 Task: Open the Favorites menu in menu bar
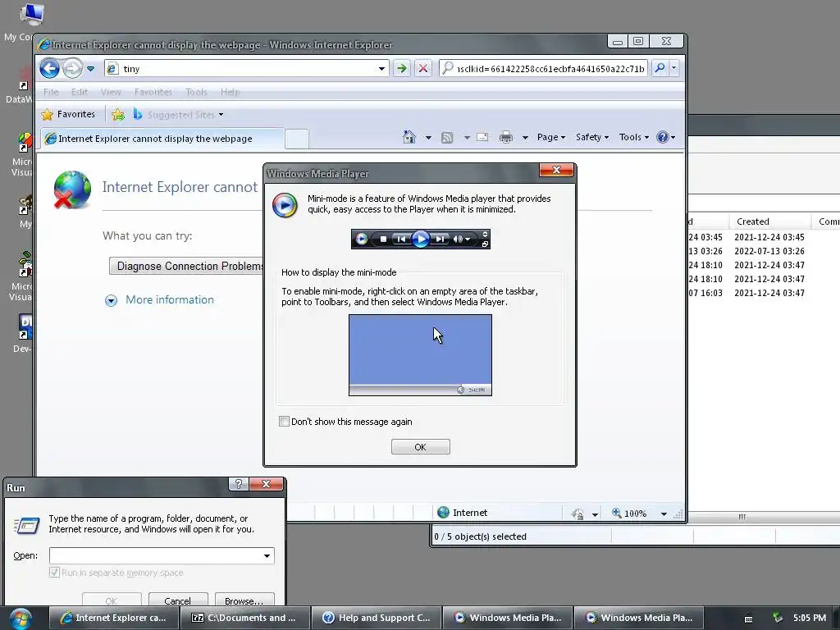pos(153,92)
